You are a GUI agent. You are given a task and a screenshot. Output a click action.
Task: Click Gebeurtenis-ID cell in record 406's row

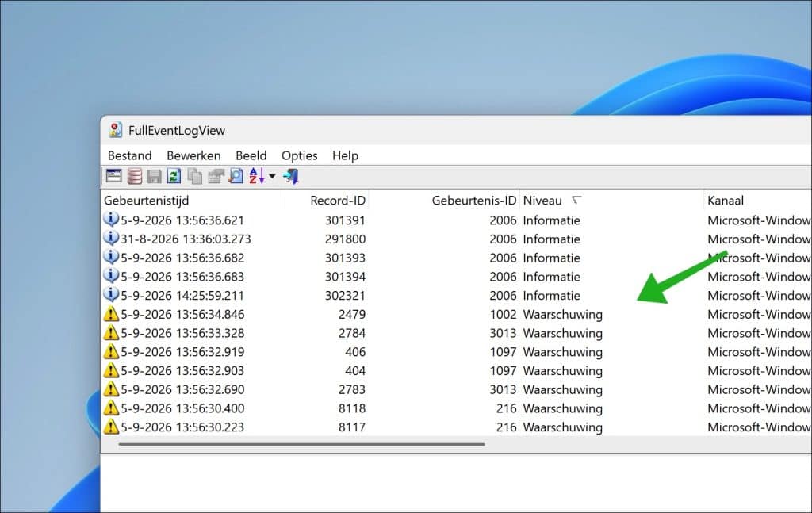(x=503, y=351)
